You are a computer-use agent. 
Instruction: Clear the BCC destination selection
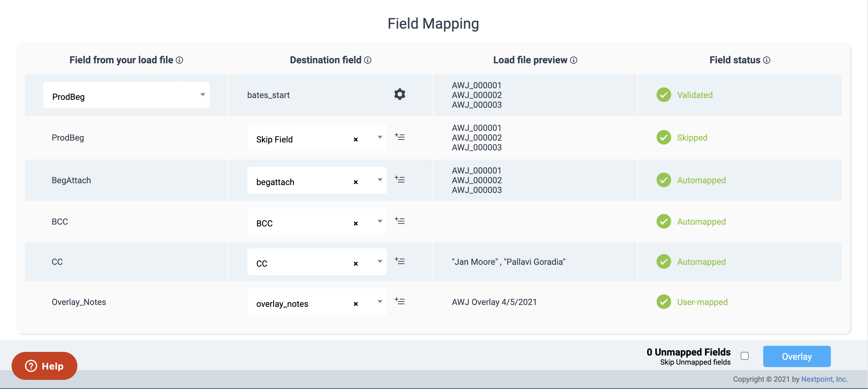click(x=355, y=224)
